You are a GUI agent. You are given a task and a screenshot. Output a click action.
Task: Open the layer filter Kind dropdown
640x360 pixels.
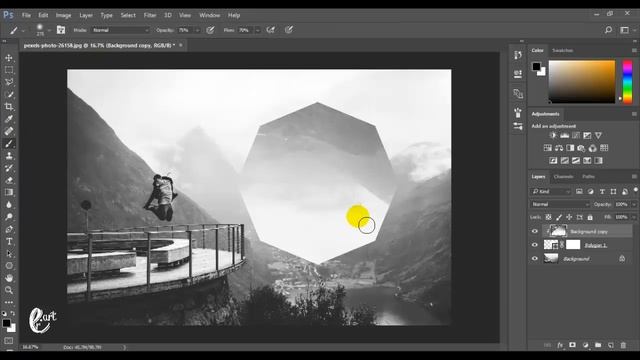(550, 191)
